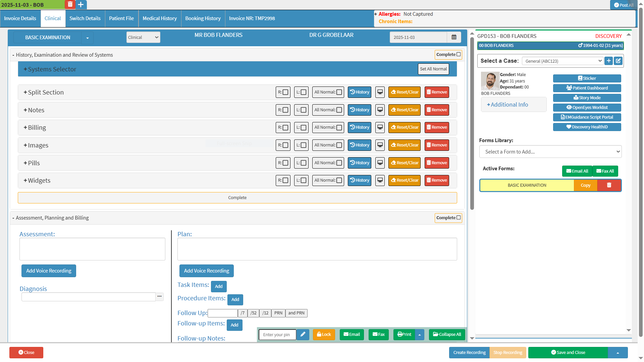Image resolution: width=644 pixels, height=362 pixels.
Task: Click Save and Close button
Action: pyautogui.click(x=568, y=353)
